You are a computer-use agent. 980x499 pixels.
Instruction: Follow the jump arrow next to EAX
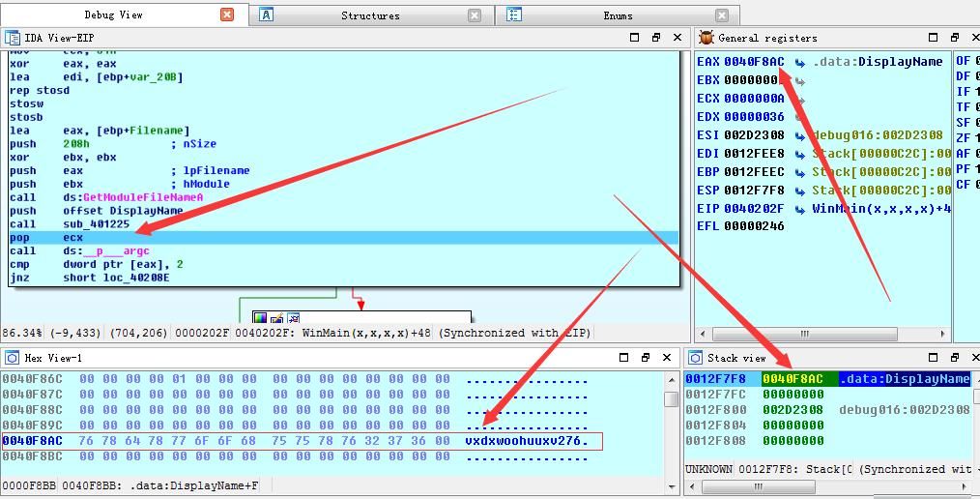tap(800, 62)
